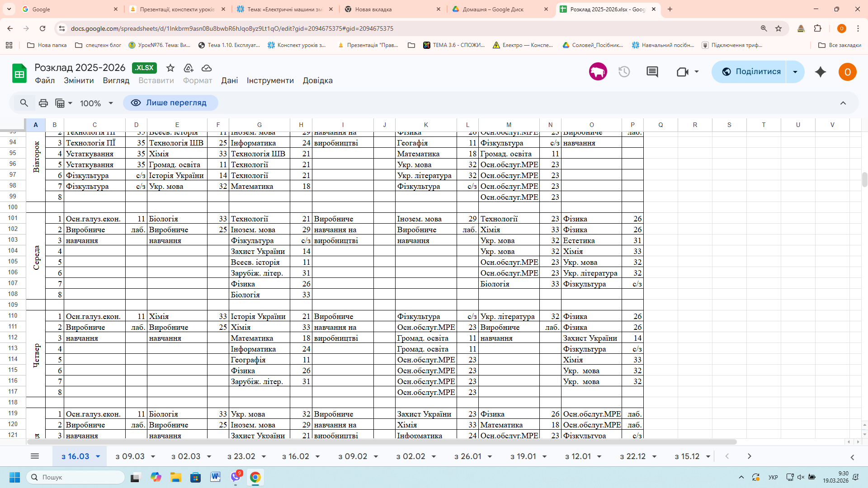Click the Лише перегляд view-only button

pyautogui.click(x=170, y=103)
